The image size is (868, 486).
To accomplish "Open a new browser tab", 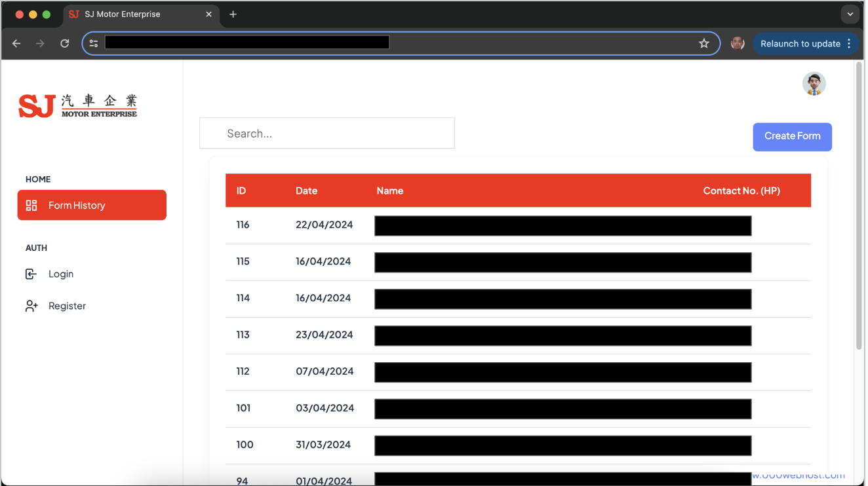I will coord(233,14).
